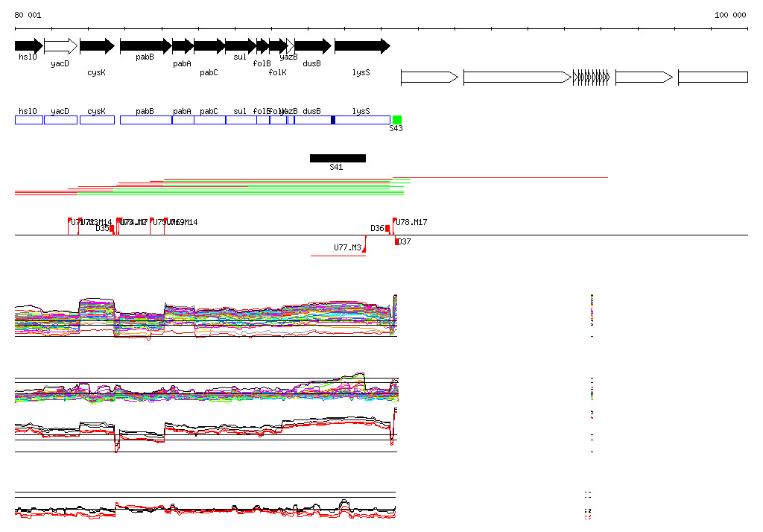Click the blue dusB annotation box
This screenshot has height=532, width=763.
pyautogui.click(x=313, y=120)
